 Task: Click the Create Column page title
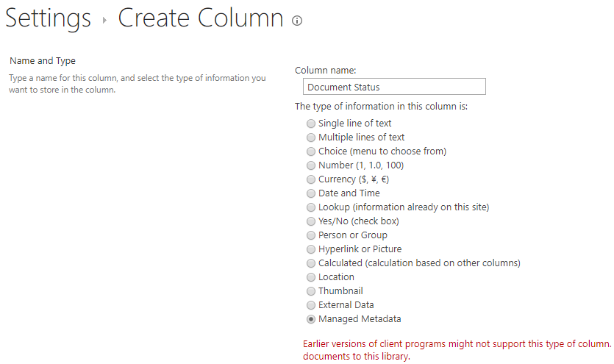[201, 18]
